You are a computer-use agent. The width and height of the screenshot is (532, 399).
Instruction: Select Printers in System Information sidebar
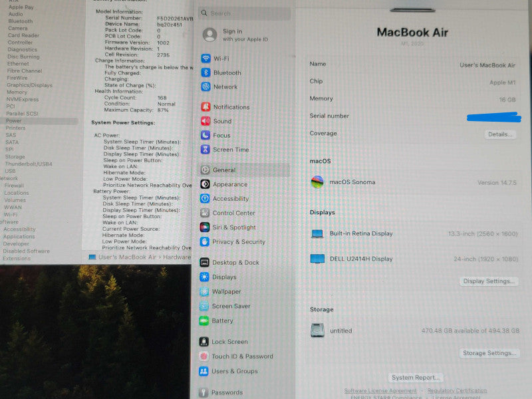pyautogui.click(x=15, y=128)
